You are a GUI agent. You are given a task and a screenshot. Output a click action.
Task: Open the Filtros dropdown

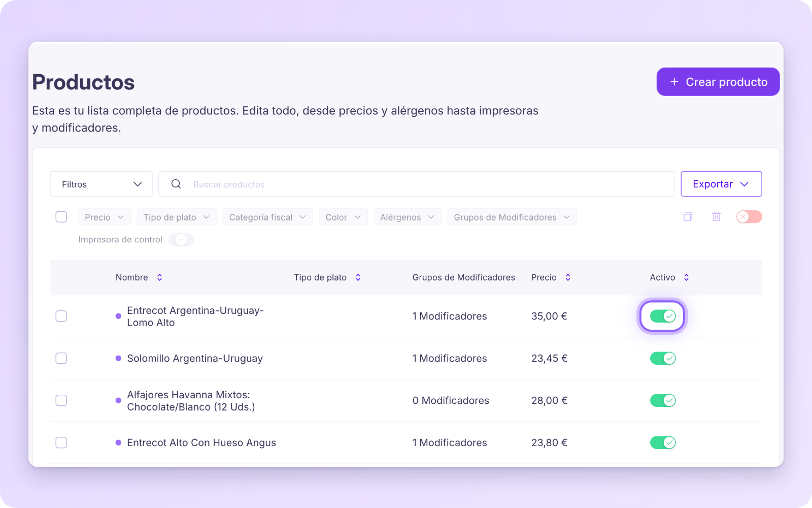click(x=101, y=184)
